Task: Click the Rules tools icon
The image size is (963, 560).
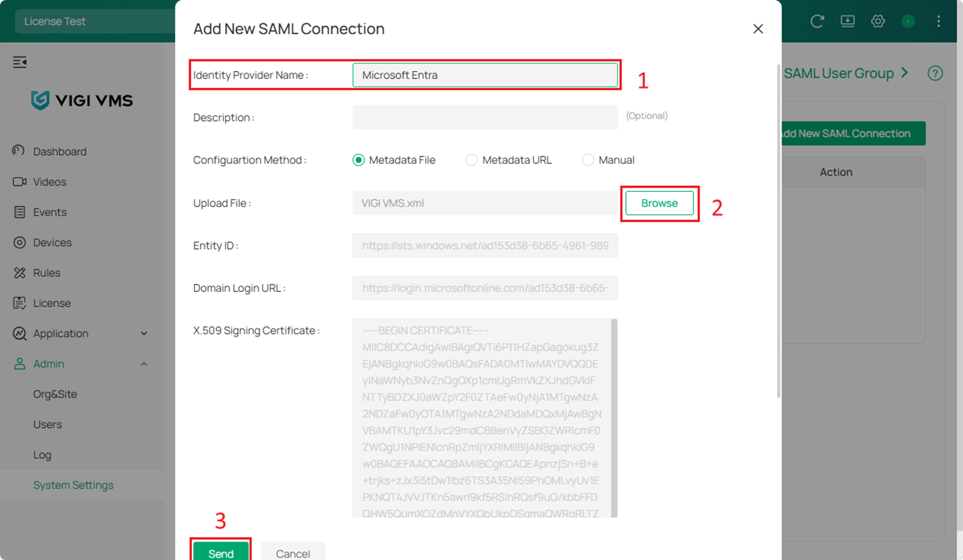Action: [19, 273]
